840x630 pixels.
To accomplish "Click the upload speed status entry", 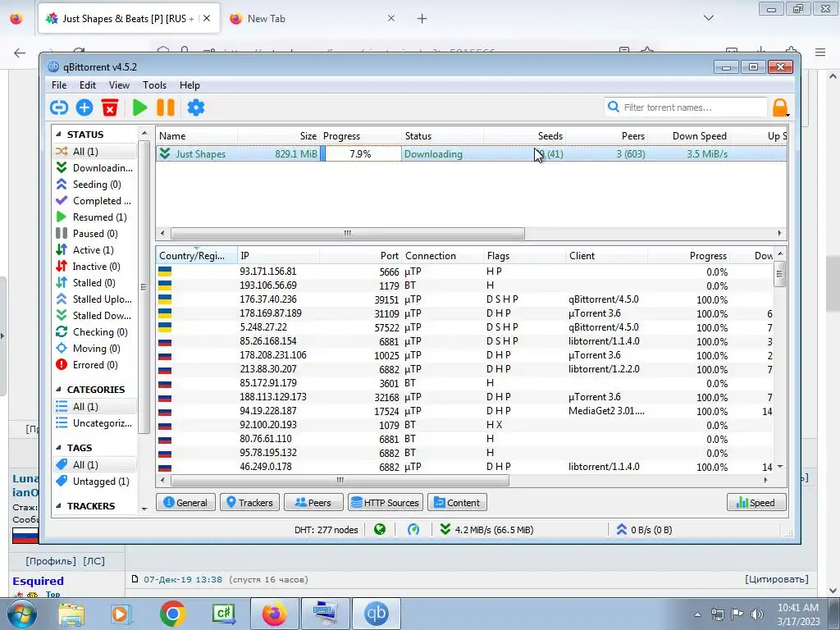I will click(x=644, y=530).
